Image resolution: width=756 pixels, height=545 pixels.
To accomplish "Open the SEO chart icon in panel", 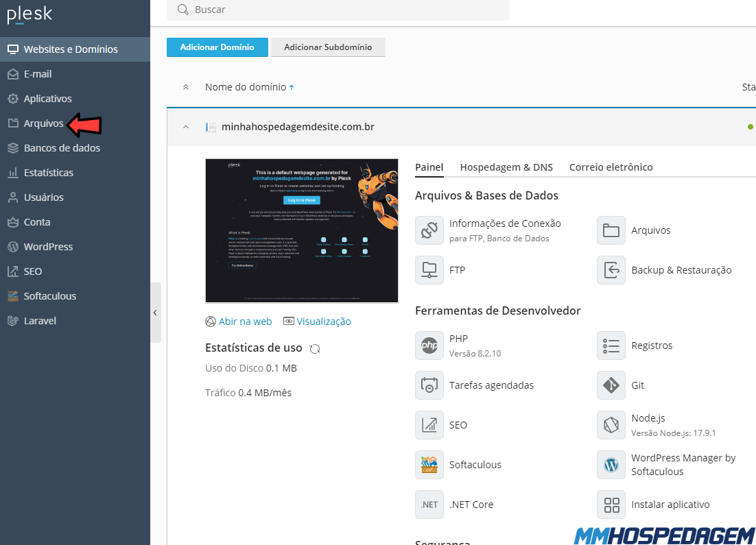I will click(x=429, y=425).
